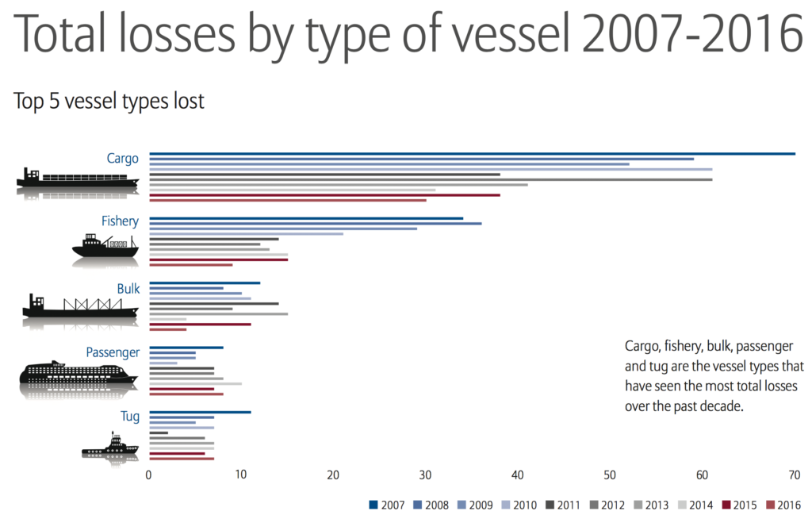Click the 2015 legend dark red swatch
Screen dimensions: 812x515
[726, 505]
